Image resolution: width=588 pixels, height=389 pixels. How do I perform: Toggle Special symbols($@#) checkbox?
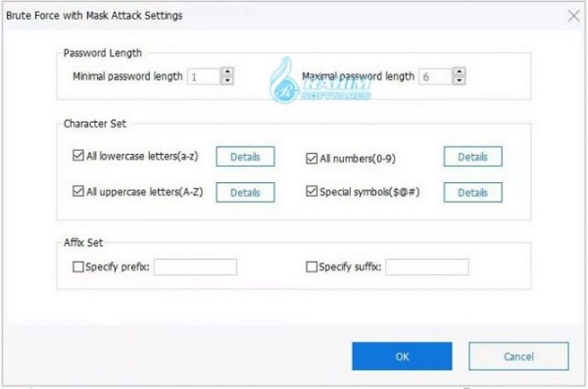click(x=312, y=192)
